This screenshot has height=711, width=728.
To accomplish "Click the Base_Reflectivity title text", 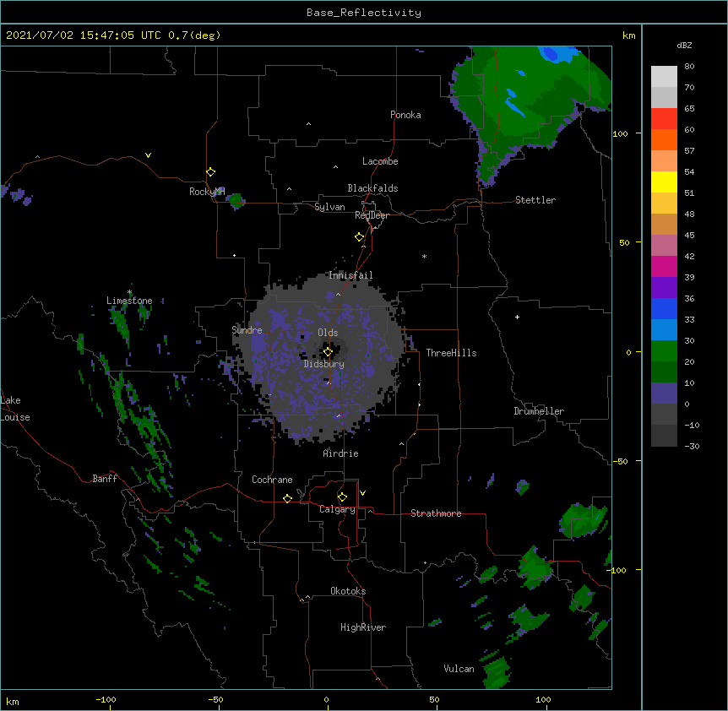I will point(364,13).
